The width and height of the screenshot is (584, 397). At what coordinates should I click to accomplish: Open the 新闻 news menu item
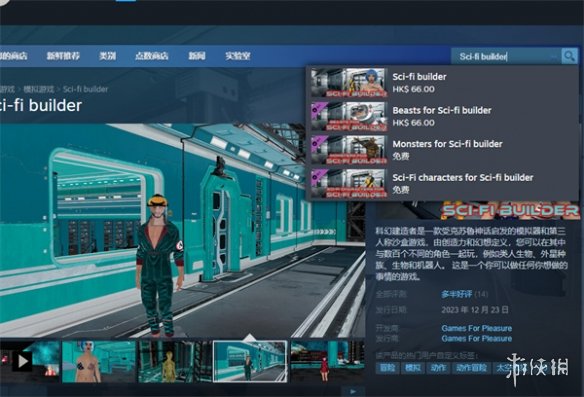pyautogui.click(x=197, y=56)
